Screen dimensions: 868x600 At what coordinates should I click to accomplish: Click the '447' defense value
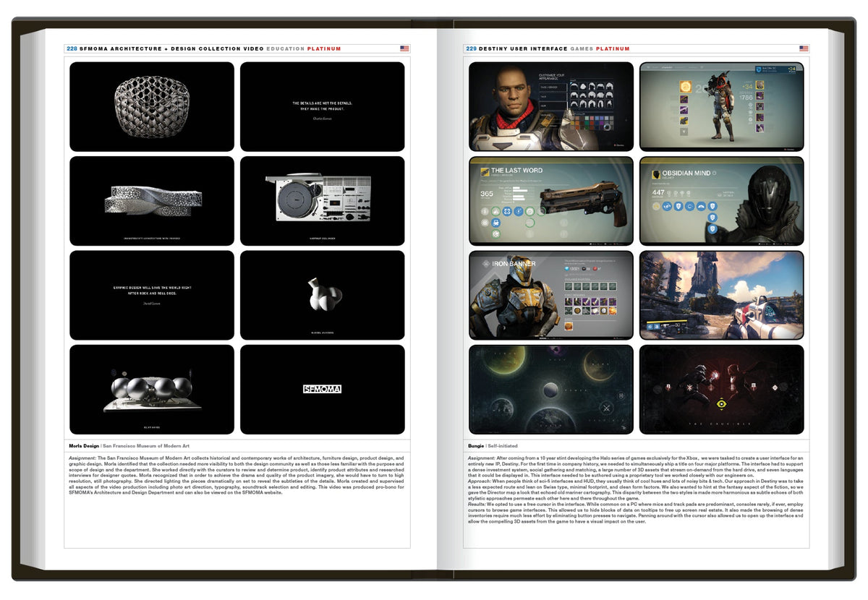pyautogui.click(x=658, y=193)
